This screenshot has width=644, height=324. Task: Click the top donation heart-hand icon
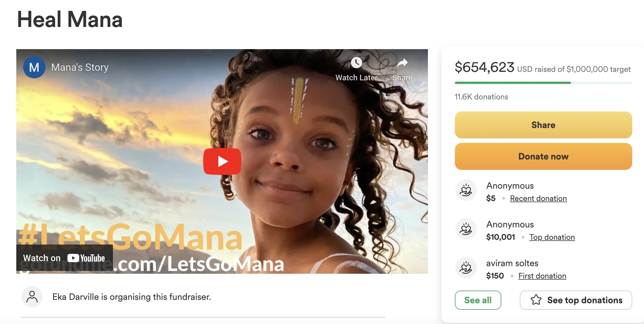click(x=466, y=229)
